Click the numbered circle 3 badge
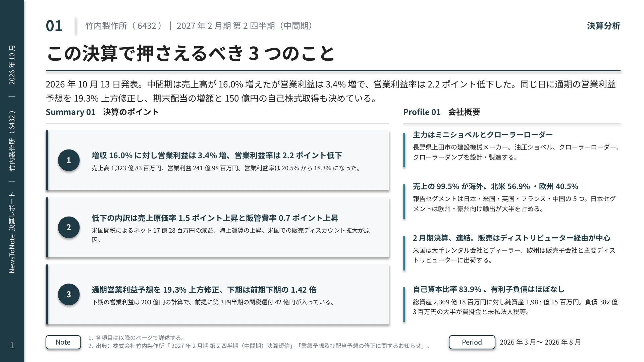 [69, 294]
